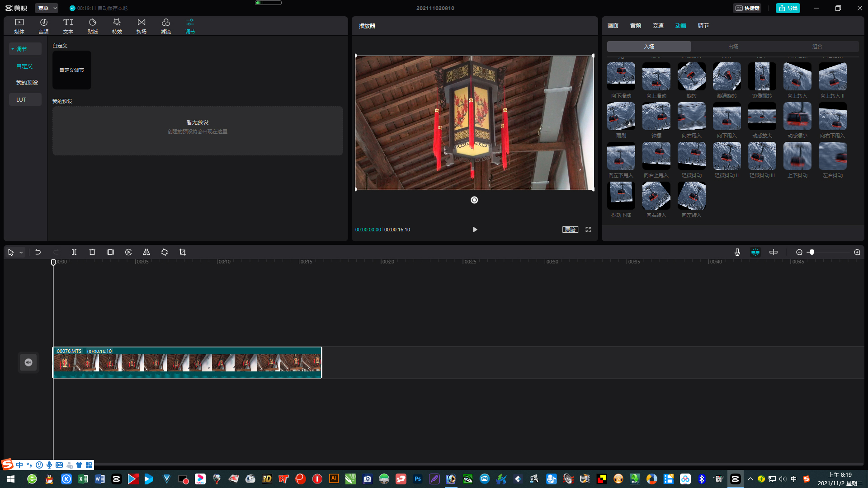
Task: Apply the 向左转入 entrance animation
Action: pyautogui.click(x=692, y=196)
